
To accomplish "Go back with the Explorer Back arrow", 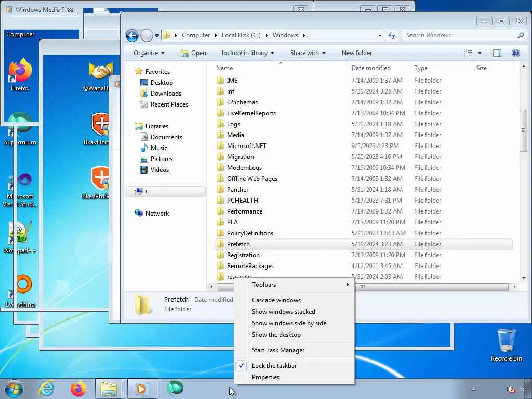I will pyautogui.click(x=132, y=35).
